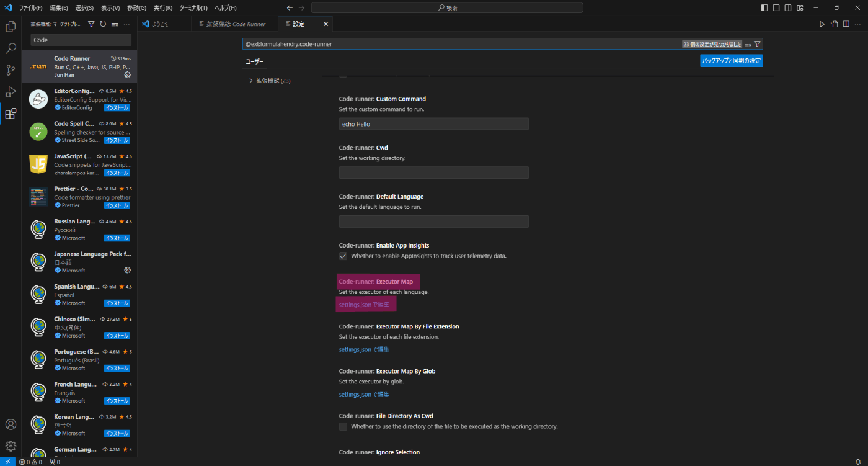
Task: Focus the Custom Command input field
Action: 434,123
